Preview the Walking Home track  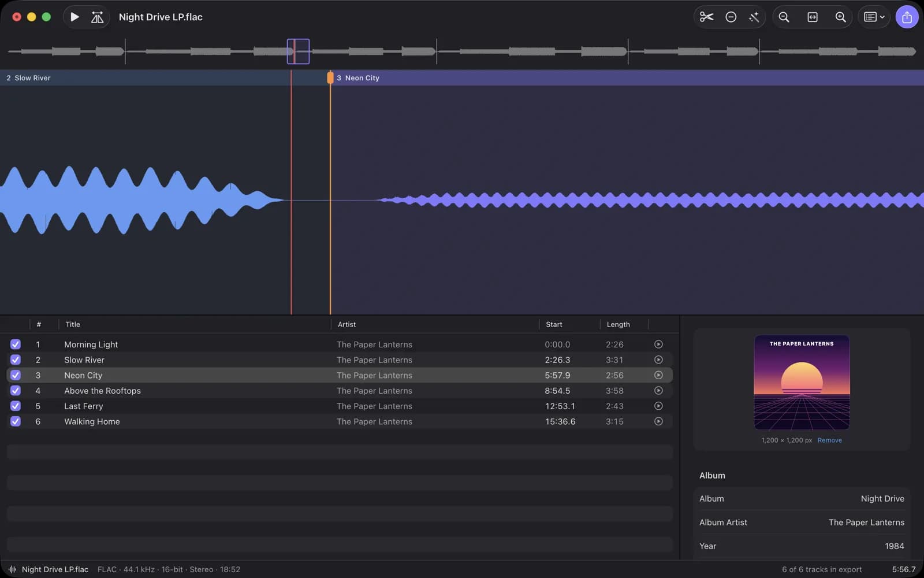658,421
